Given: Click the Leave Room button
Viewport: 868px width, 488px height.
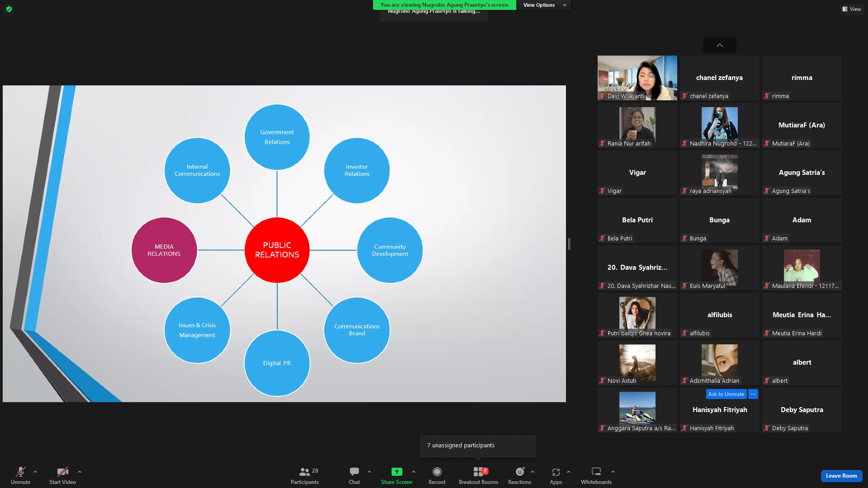Looking at the screenshot, I should click(x=841, y=476).
